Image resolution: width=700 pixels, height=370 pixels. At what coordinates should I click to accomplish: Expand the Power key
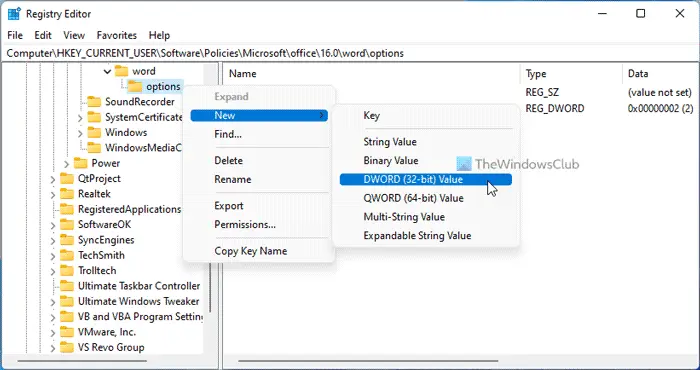pyautogui.click(x=66, y=164)
